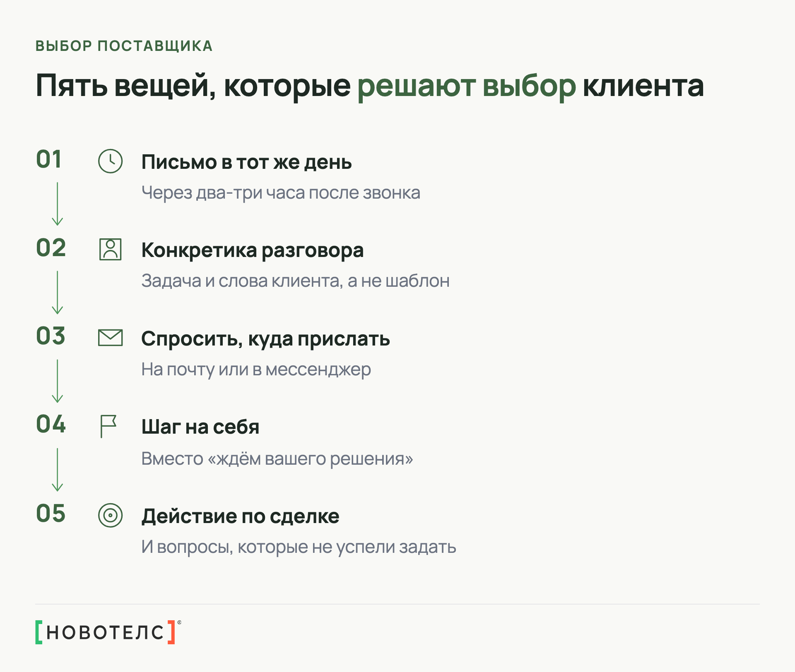Image resolution: width=795 pixels, height=672 pixels.
Task: Click the number 04
Action: 51,425
